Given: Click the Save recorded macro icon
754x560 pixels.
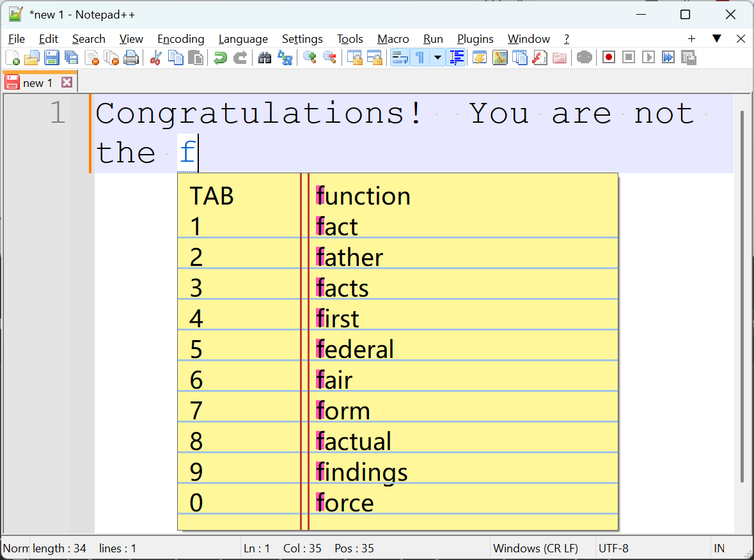Looking at the screenshot, I should click(689, 58).
